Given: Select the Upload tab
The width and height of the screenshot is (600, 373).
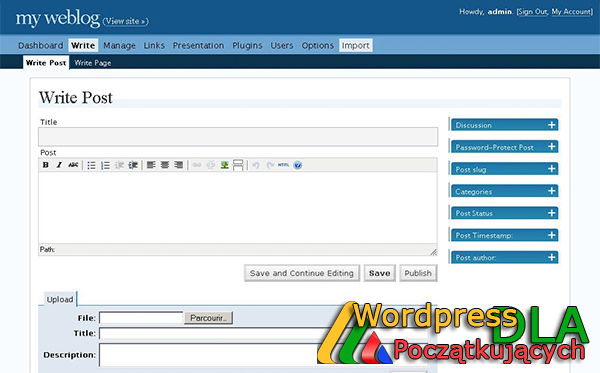Looking at the screenshot, I should [60, 299].
